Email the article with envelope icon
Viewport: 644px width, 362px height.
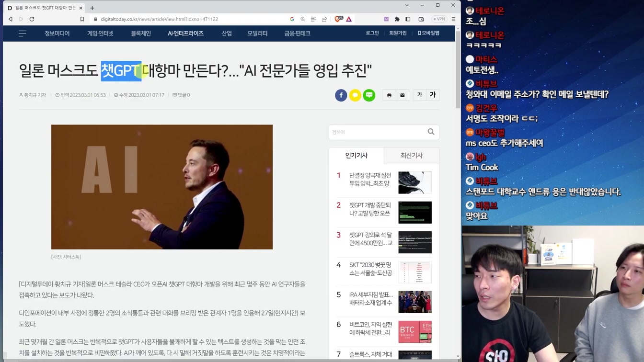coord(402,95)
